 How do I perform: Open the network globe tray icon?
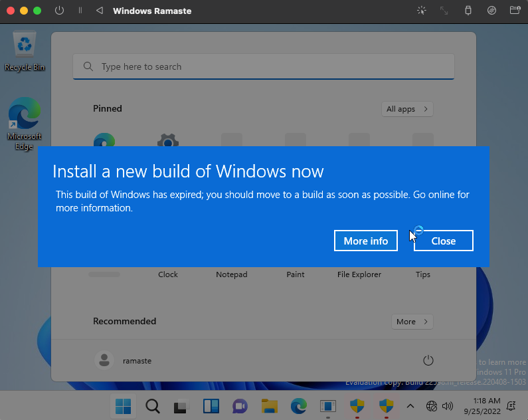click(x=431, y=406)
